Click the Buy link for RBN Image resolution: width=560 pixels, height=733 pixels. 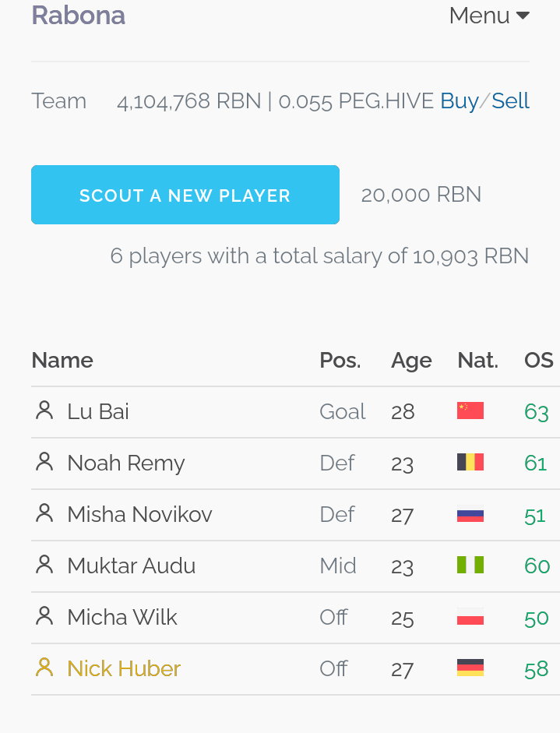pyautogui.click(x=460, y=101)
